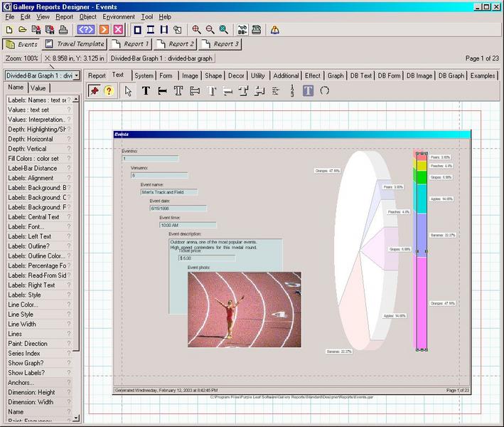Click the pie chart Oranges 47.16% label
Image resolution: width=504 pixels, height=427 pixels.
[x=327, y=171]
